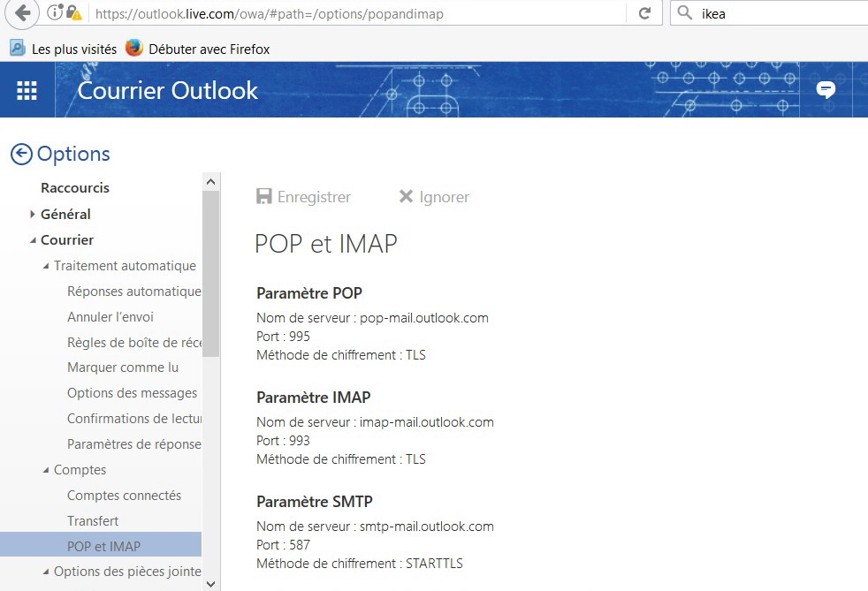Click the sidebar scrollbar thumb
Image resolution: width=868 pixels, height=591 pixels.
coord(210,274)
